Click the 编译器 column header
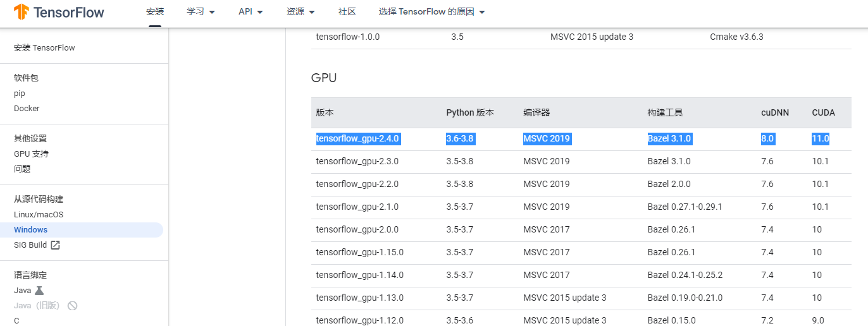This screenshot has width=868, height=326. click(536, 112)
